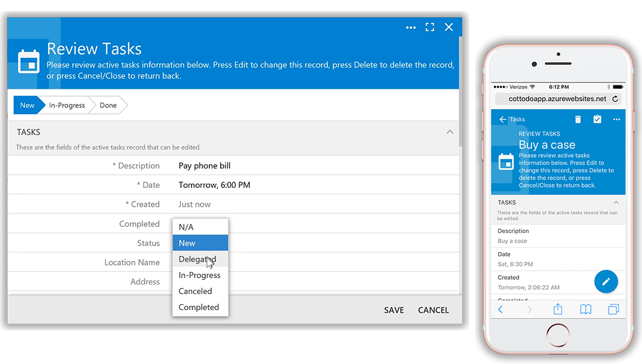
Task: Tap the clipboard checkmark icon on phone
Action: tap(597, 119)
